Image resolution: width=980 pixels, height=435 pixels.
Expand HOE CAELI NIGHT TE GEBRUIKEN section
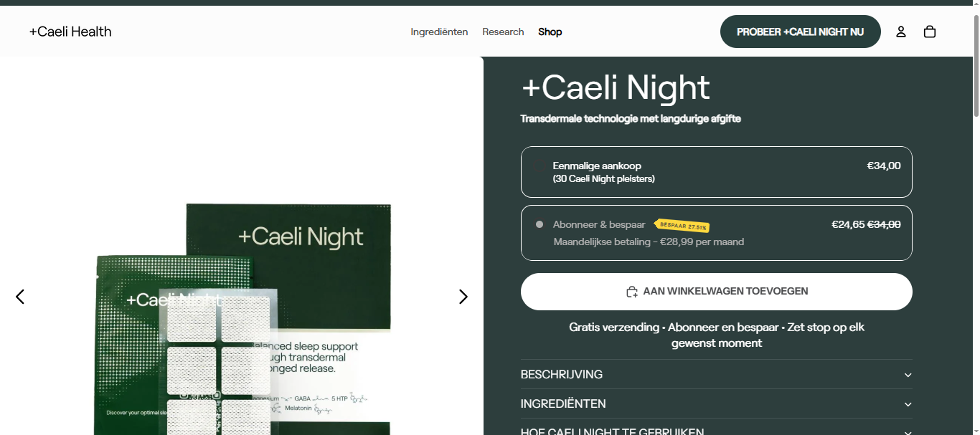click(x=716, y=430)
